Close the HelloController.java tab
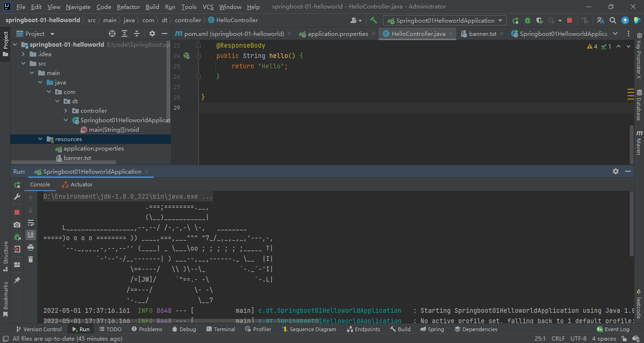Image resolution: width=644 pixels, height=343 pixels. tap(451, 33)
